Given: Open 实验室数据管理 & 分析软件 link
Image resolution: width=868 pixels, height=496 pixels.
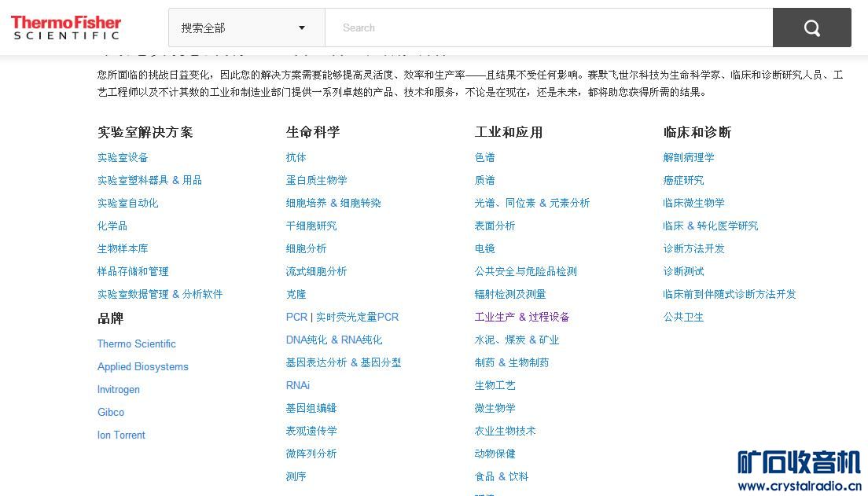Looking at the screenshot, I should point(160,294).
